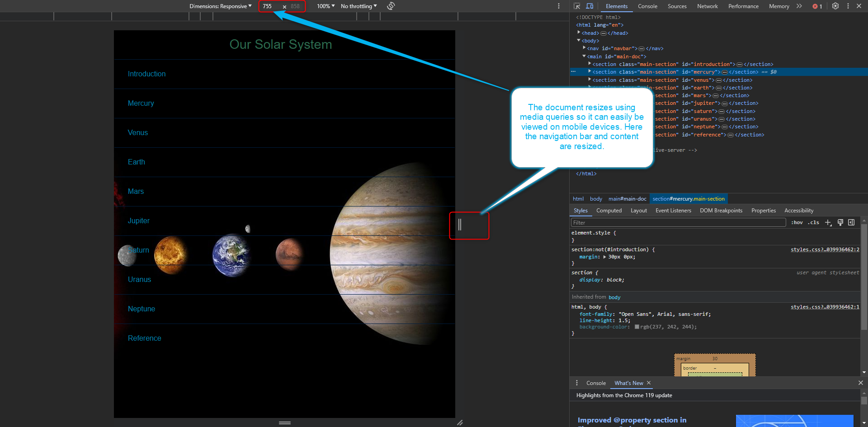The width and height of the screenshot is (868, 427).
Task: Add a new style rule with plus icon
Action: point(828,222)
